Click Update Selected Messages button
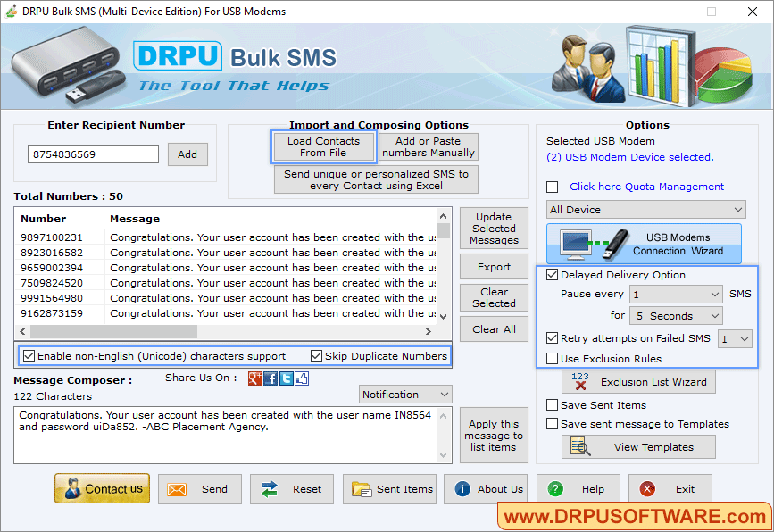The image size is (774, 532). pos(494,228)
